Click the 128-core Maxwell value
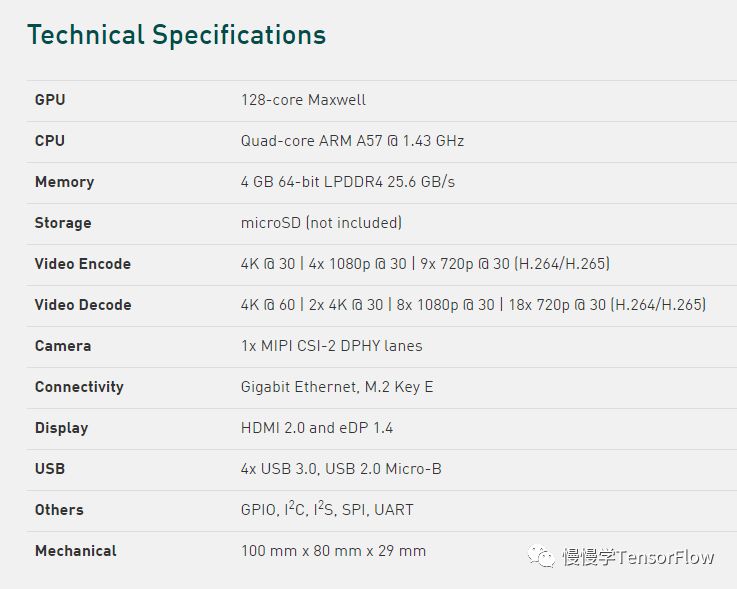 (x=303, y=100)
